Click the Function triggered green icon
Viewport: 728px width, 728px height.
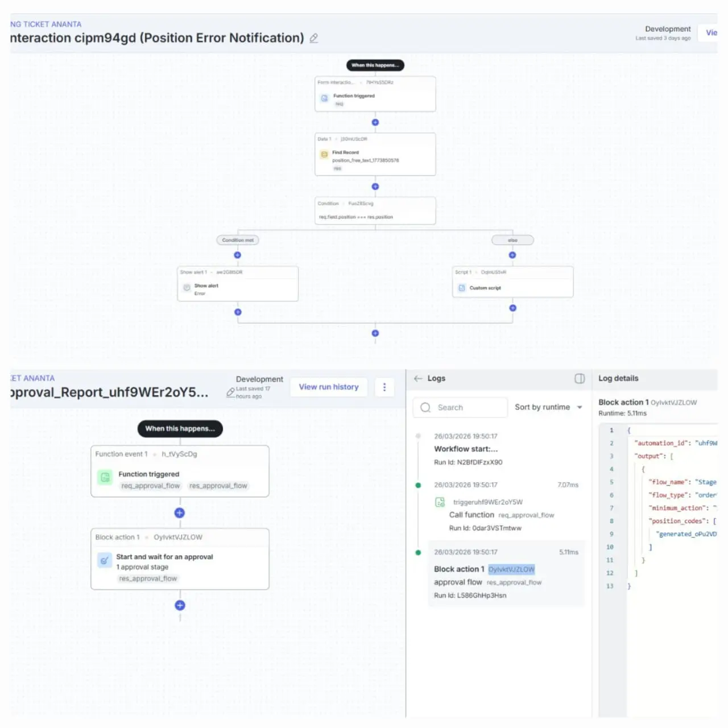pyautogui.click(x=105, y=477)
